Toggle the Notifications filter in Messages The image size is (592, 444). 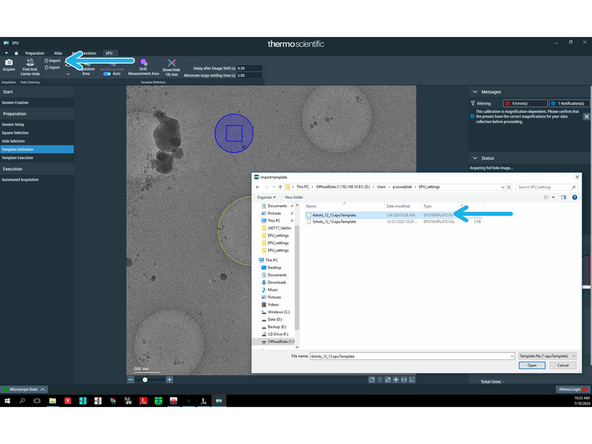point(570,103)
